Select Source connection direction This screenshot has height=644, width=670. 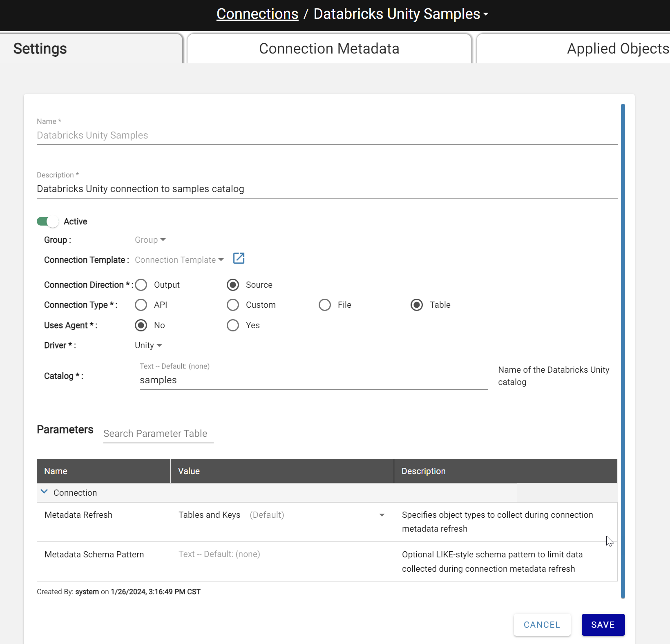pos(233,285)
